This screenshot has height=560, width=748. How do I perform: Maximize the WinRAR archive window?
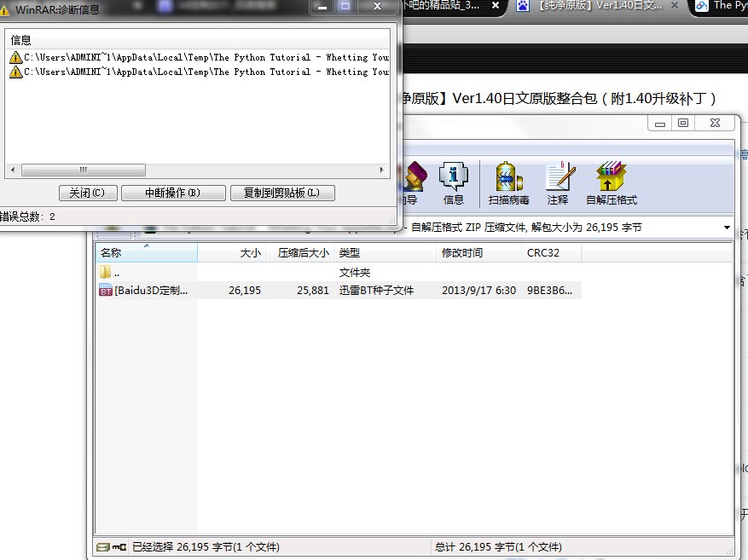click(x=683, y=123)
